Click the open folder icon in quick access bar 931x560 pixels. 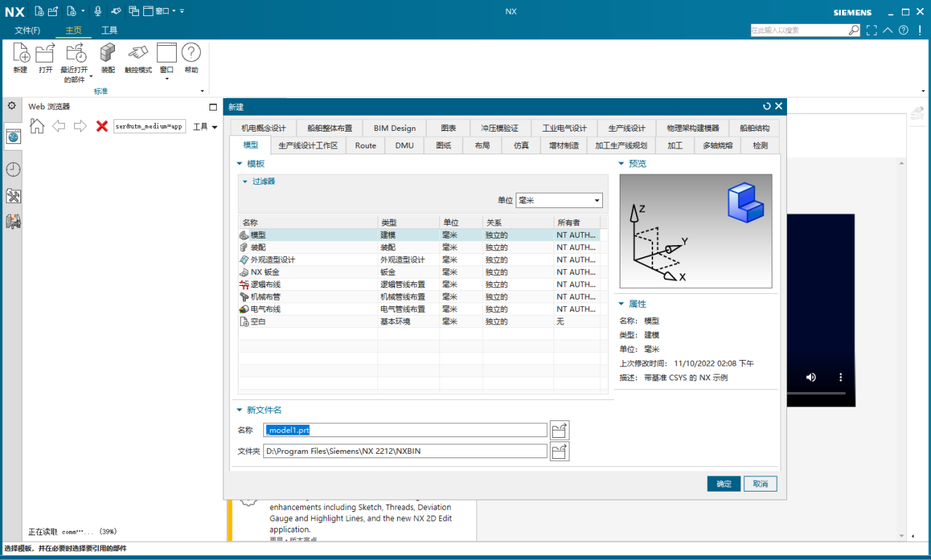coord(53,11)
